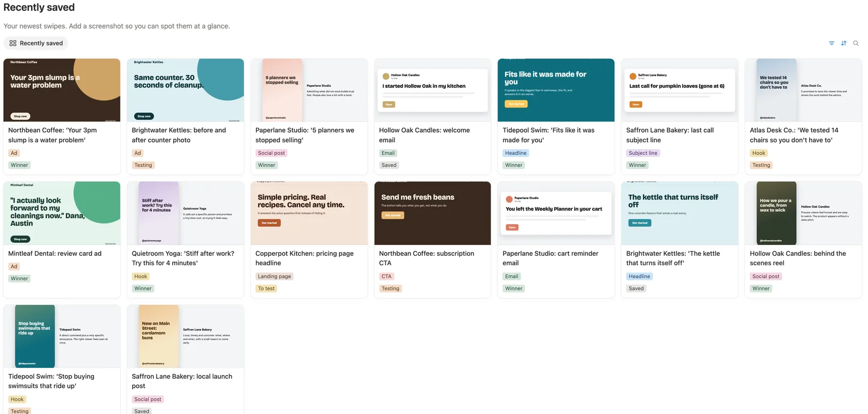Click the Email tag on Paperlane cart reminder card

coord(511,277)
